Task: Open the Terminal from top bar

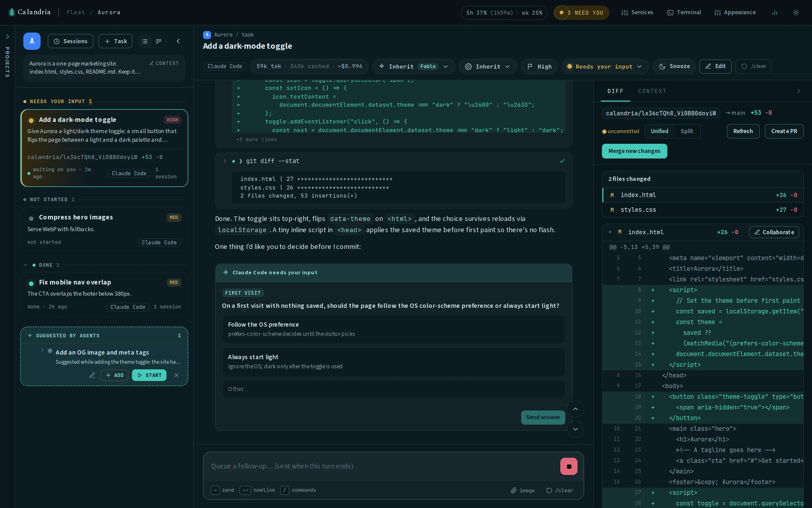Action: click(x=684, y=12)
